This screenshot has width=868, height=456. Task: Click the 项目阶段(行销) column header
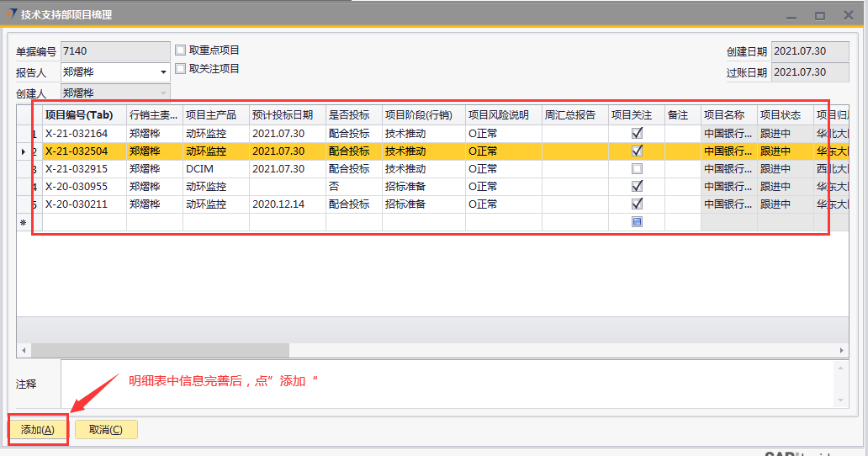(x=423, y=115)
